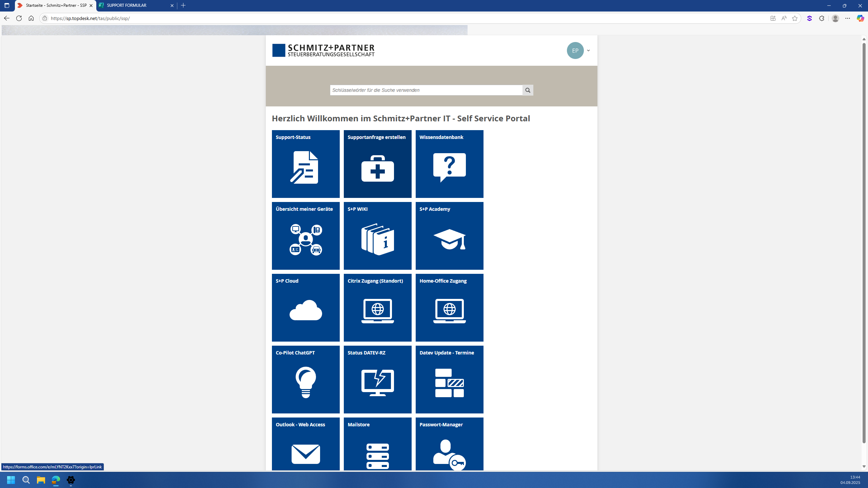Expand the EP user menu chevron
The image size is (868, 488).
[x=588, y=50]
